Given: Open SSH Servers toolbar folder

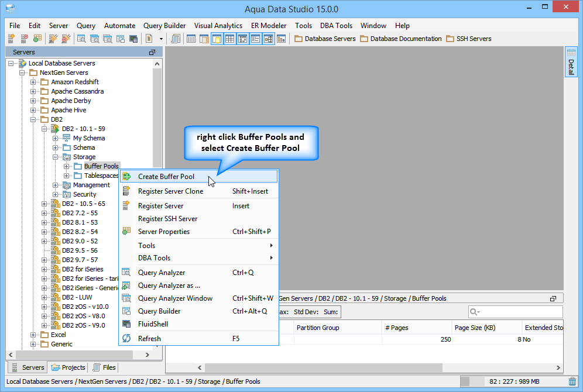Looking at the screenshot, I should [469, 39].
